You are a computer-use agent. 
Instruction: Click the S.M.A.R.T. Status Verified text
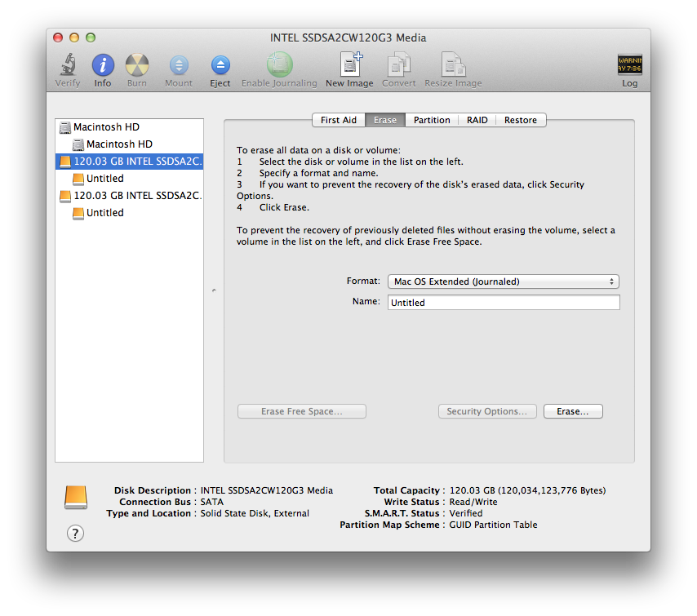click(x=466, y=513)
